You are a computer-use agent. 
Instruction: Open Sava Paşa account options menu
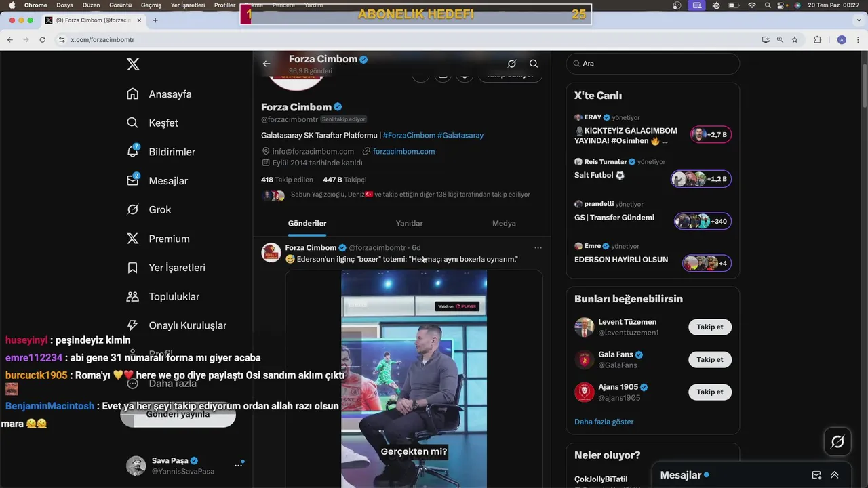(239, 465)
